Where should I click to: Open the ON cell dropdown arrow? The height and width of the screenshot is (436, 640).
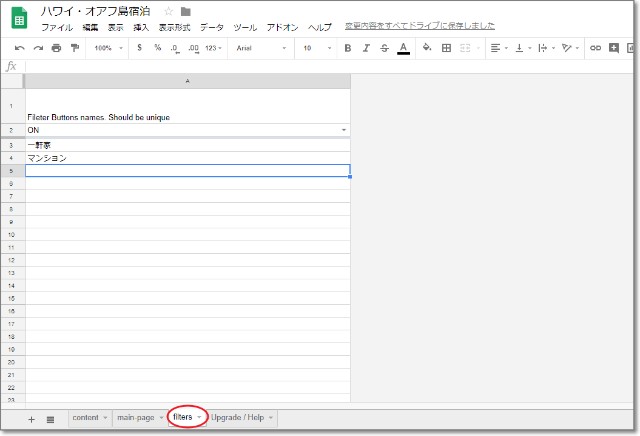[x=344, y=130]
